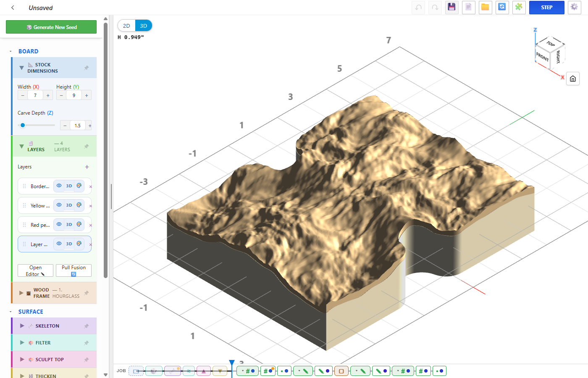Click the blue refresh sync icon in top toolbar
Image resolution: width=588 pixels, height=378 pixels.
502,7
